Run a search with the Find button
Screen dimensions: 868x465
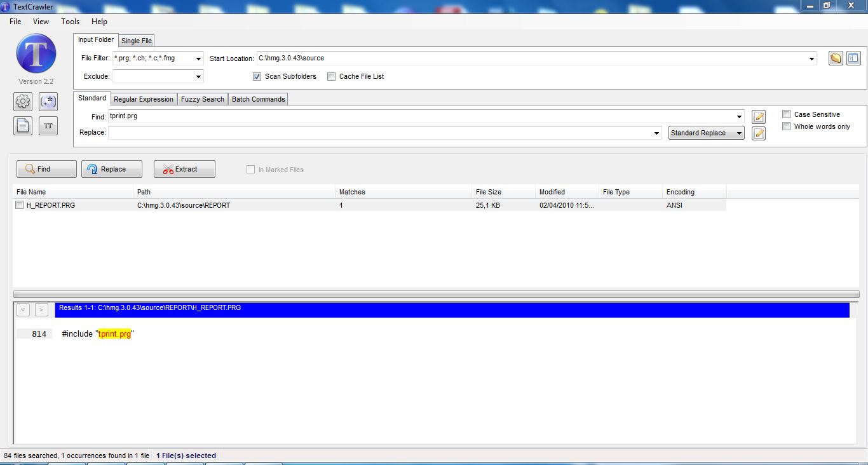point(45,169)
